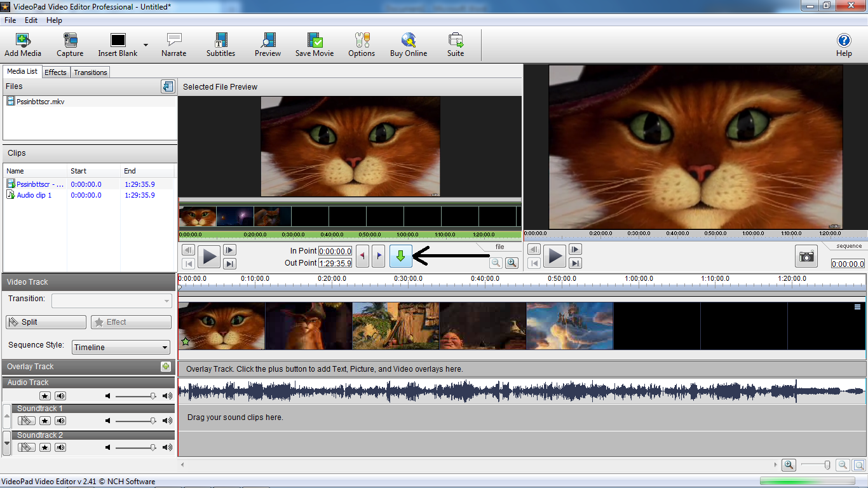Screen dimensions: 868x488
Task: Toggle the Soundtrack 2 star effects button
Action: point(44,447)
